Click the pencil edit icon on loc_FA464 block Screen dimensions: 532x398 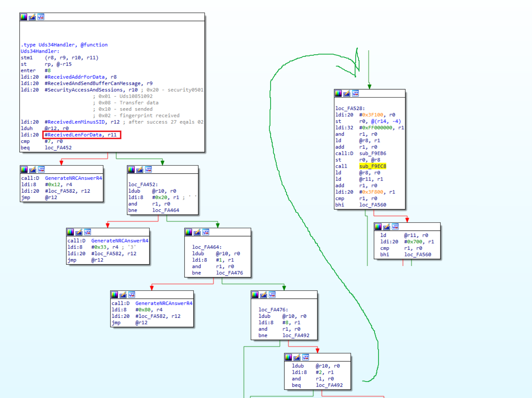tap(197, 232)
